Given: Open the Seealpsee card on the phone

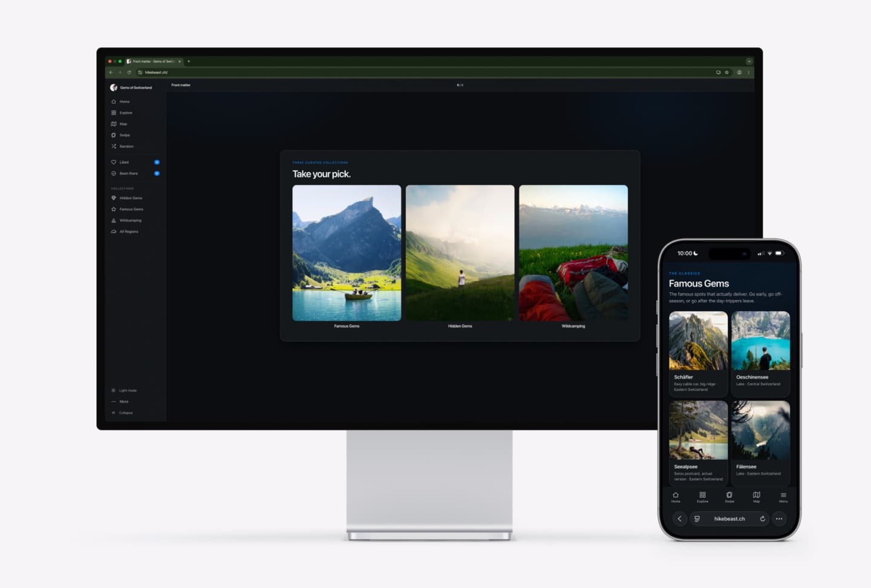Looking at the screenshot, I should pos(699,442).
